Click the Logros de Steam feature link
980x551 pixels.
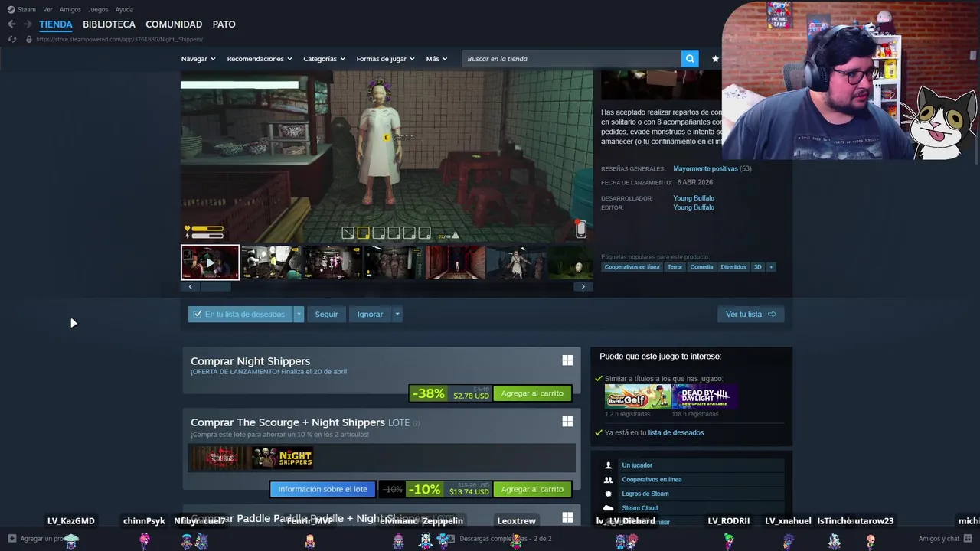pyautogui.click(x=645, y=494)
